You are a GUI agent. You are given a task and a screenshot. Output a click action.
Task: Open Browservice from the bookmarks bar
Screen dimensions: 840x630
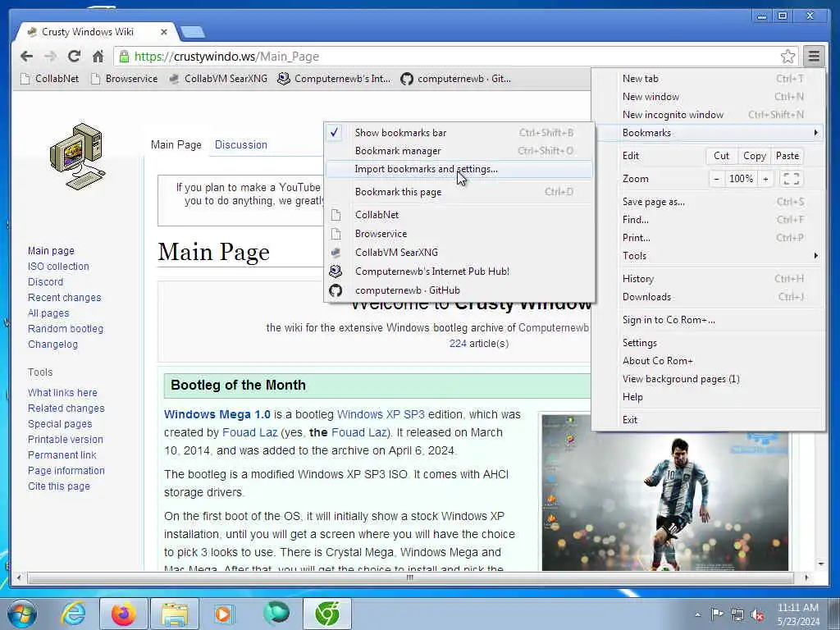point(125,79)
